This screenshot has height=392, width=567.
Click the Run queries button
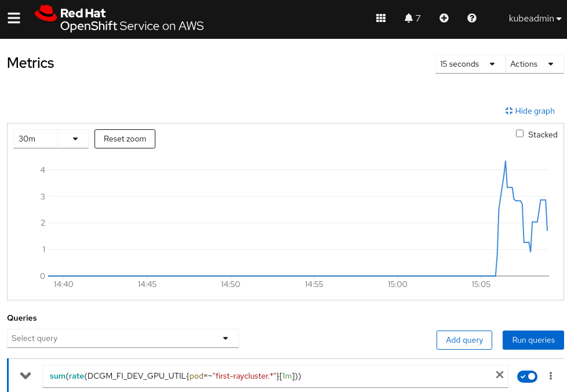click(533, 340)
